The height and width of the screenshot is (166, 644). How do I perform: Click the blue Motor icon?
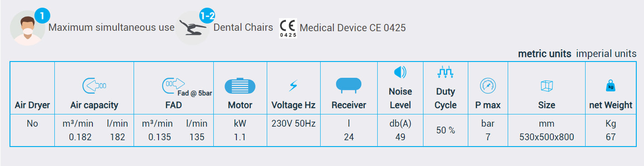point(240,86)
